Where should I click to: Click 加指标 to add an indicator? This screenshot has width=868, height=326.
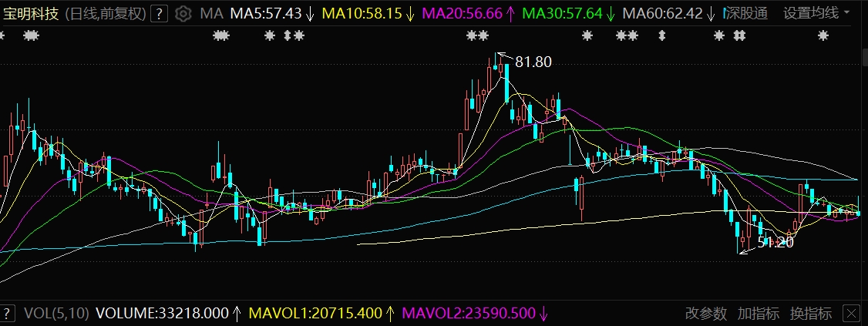[x=759, y=314]
